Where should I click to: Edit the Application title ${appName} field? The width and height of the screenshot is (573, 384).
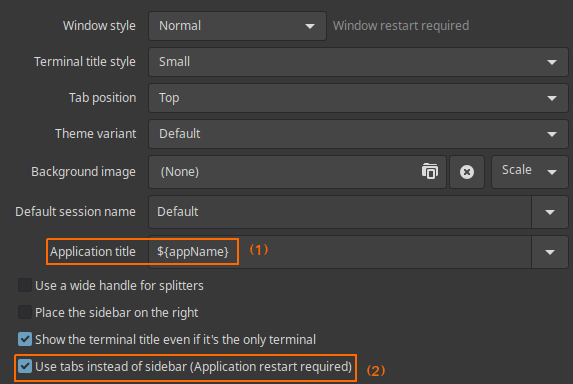(340, 252)
